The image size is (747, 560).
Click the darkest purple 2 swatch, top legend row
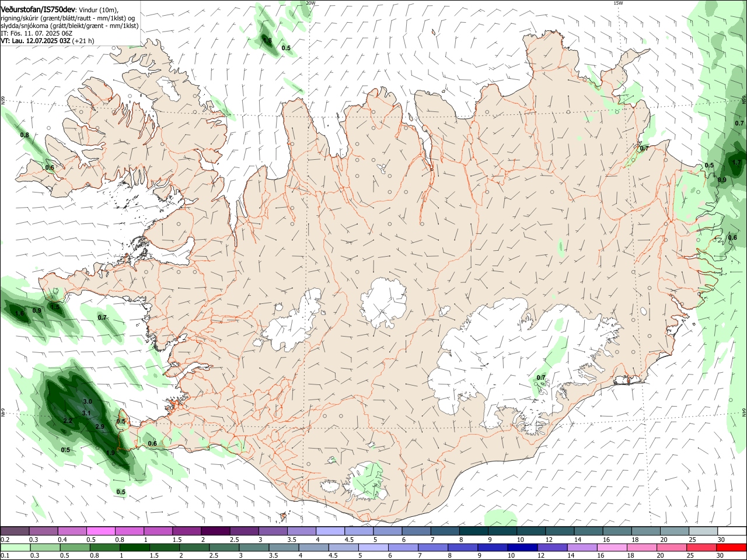(x=215, y=531)
